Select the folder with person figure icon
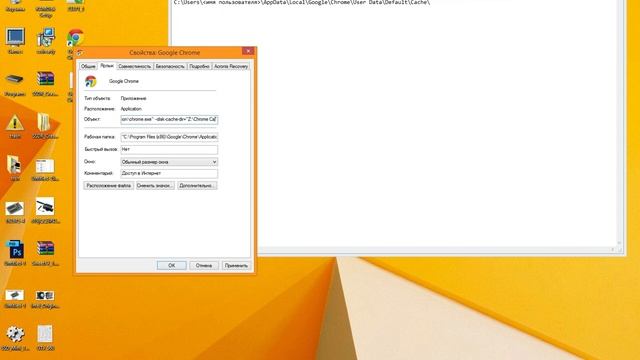This screenshot has width=640, height=360. [14, 164]
